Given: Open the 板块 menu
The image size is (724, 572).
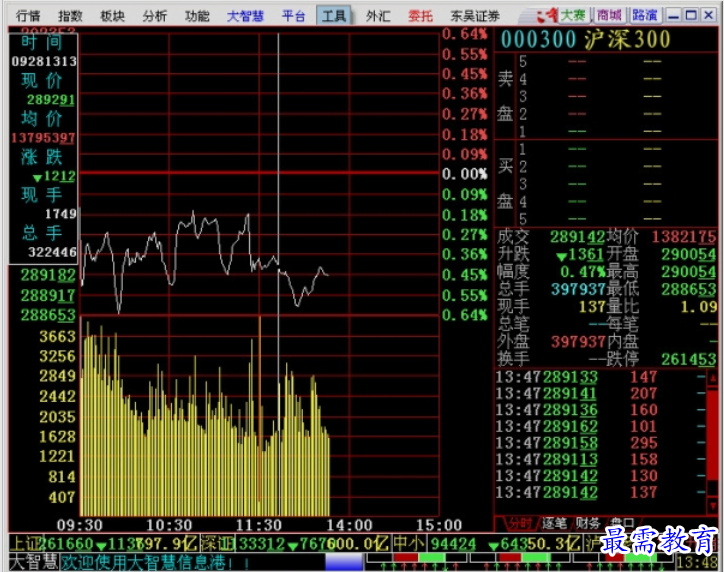Looking at the screenshot, I should [112, 16].
